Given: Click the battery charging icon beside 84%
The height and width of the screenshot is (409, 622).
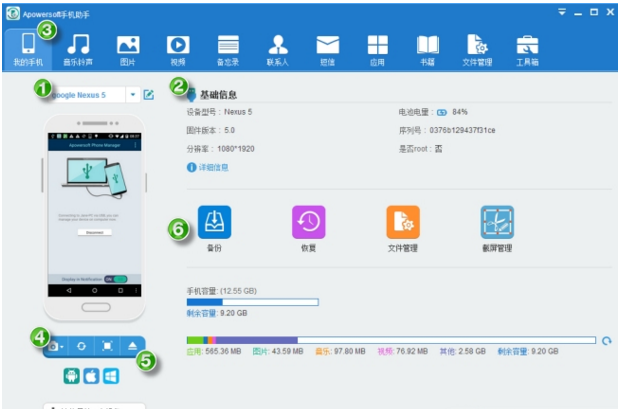Looking at the screenshot, I should (442, 113).
